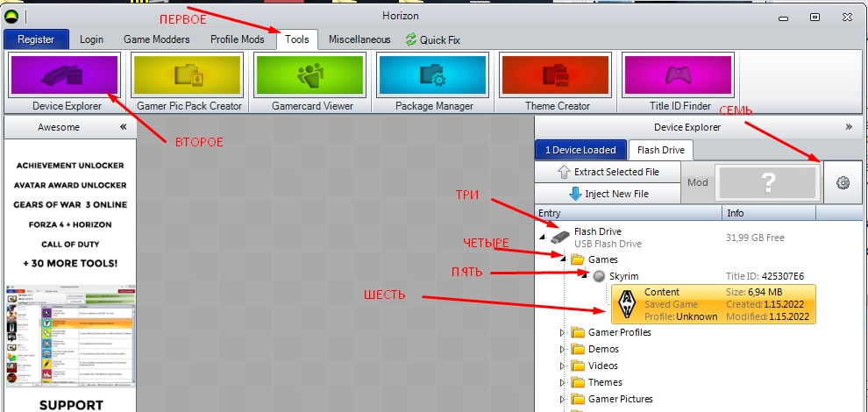The width and height of the screenshot is (868, 412).
Task: Collapse the Flash Drive tree node
Action: 543,238
